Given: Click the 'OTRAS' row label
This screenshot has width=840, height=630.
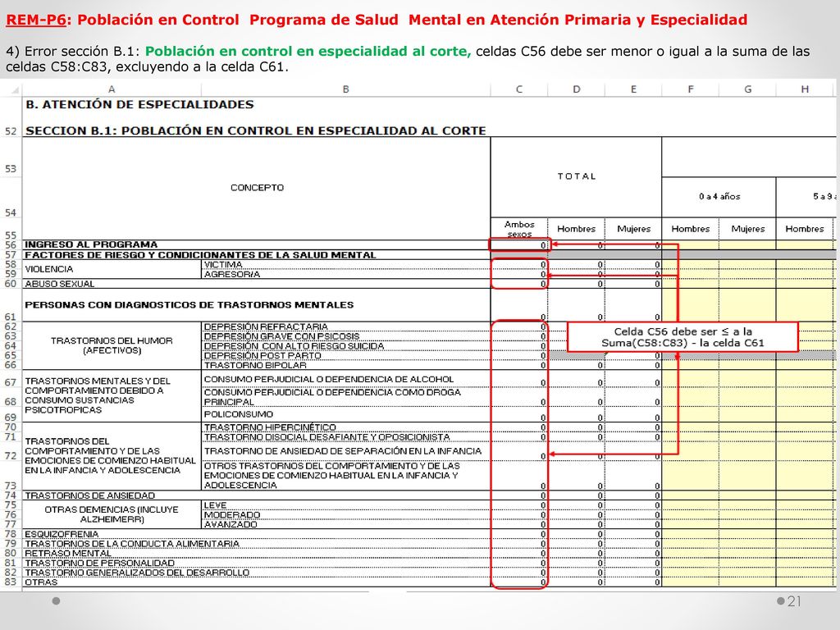Looking at the screenshot, I should (41, 582).
